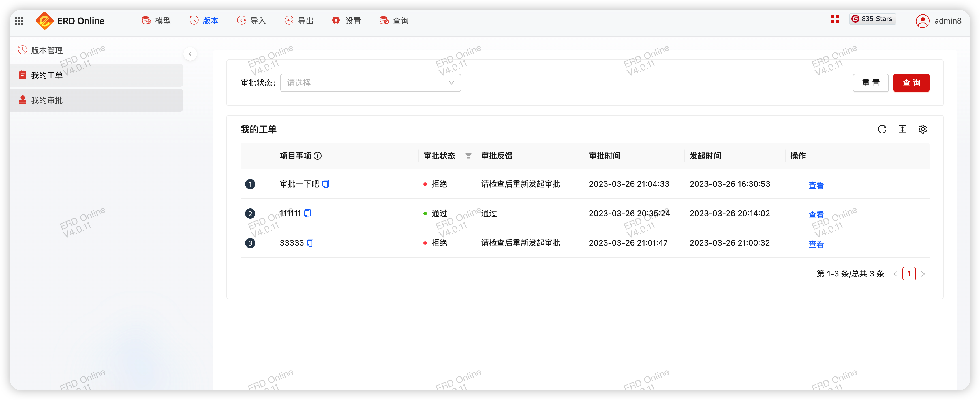Click the 项目事项 info icon
This screenshot has width=980, height=400.
[x=318, y=156]
